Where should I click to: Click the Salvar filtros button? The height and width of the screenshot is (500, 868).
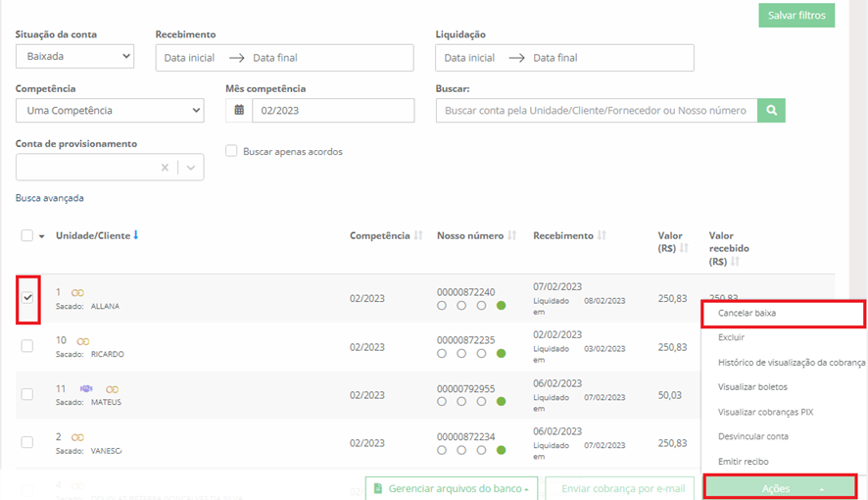tap(796, 15)
